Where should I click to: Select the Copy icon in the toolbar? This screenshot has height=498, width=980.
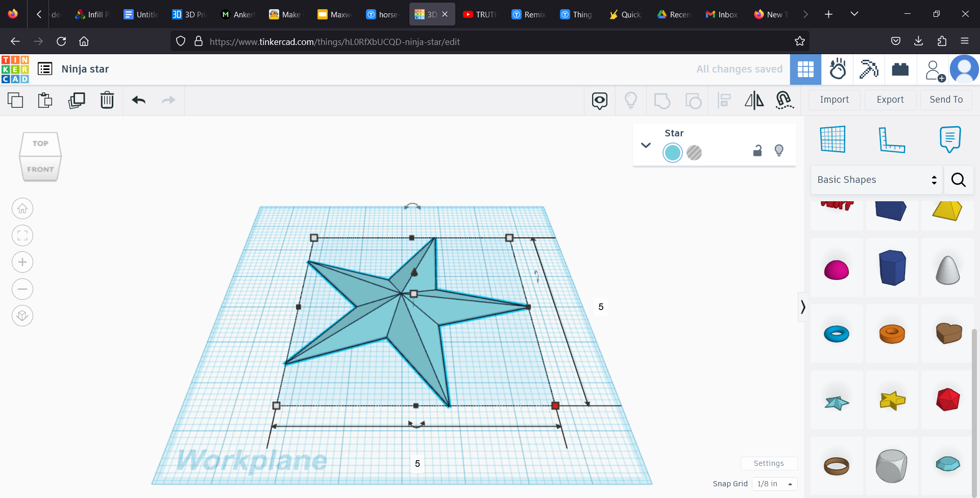[x=15, y=100]
